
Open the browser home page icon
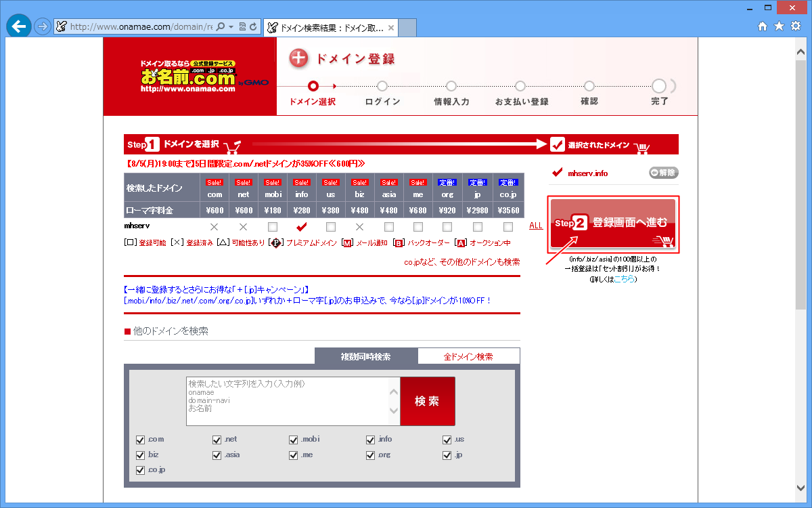click(763, 26)
